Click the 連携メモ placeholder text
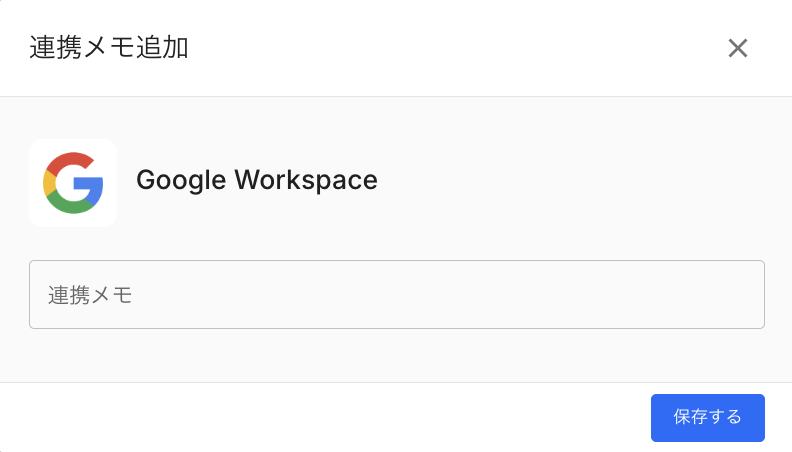 click(90, 295)
